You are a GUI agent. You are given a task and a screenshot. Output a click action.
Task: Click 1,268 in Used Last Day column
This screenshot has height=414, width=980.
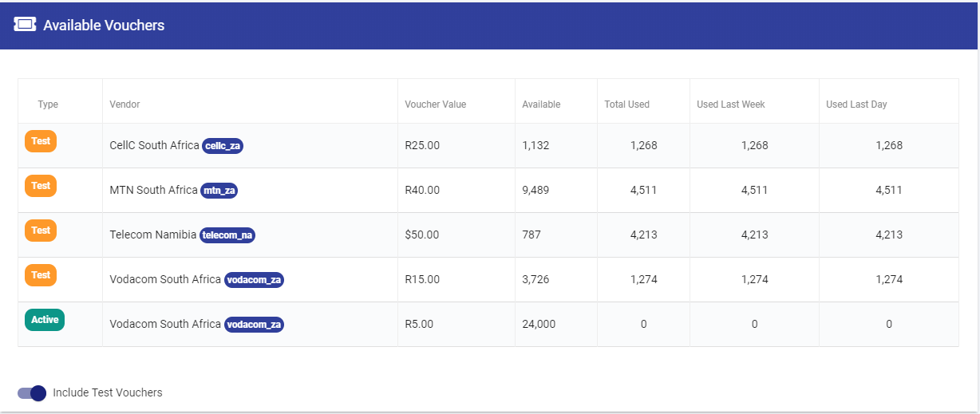coord(889,145)
